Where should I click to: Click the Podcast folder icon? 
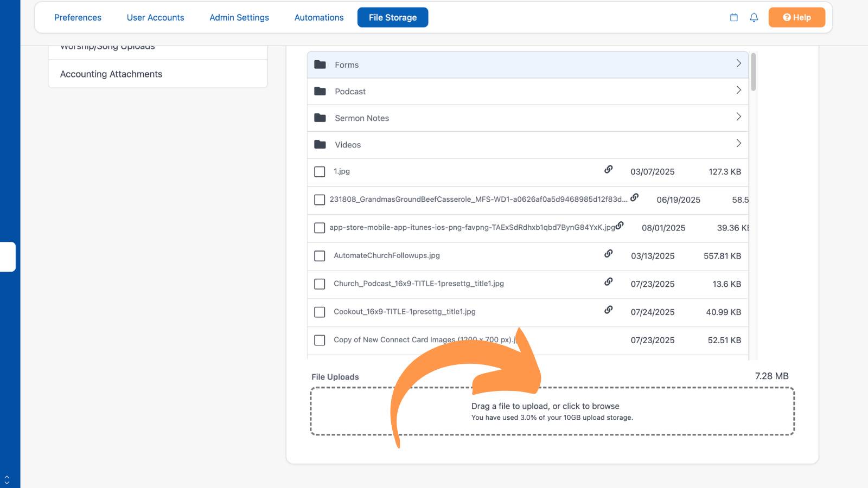pos(320,91)
